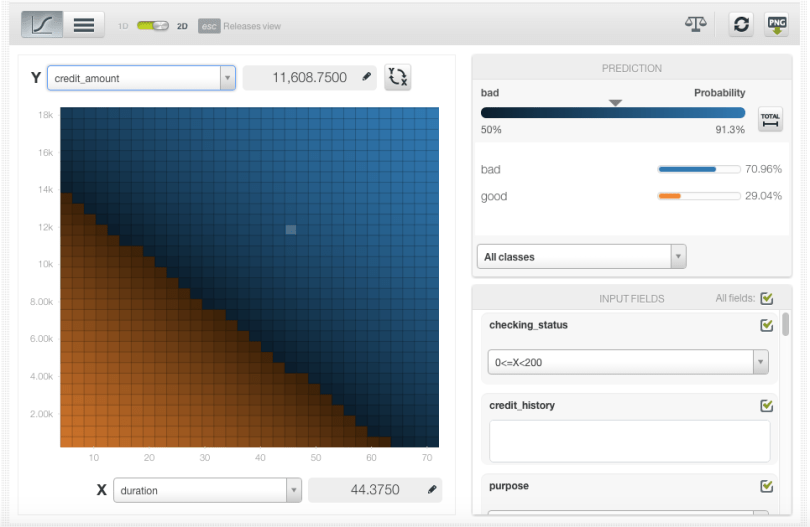Click the TOTAL probability range icon
This screenshot has height=527, width=810.
[x=770, y=119]
